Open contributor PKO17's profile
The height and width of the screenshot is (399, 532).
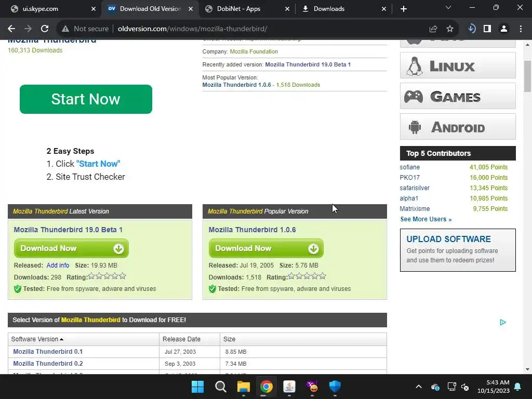point(409,178)
